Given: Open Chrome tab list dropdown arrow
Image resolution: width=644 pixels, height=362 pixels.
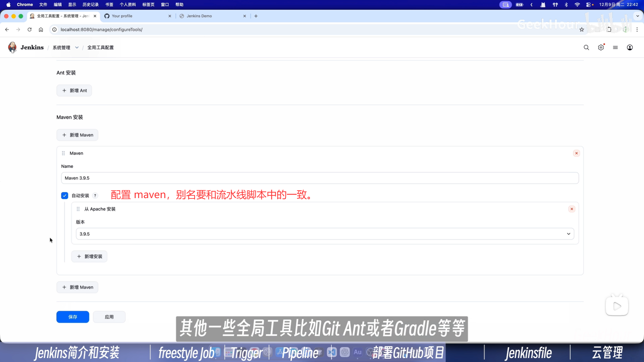Looking at the screenshot, I should pyautogui.click(x=637, y=16).
